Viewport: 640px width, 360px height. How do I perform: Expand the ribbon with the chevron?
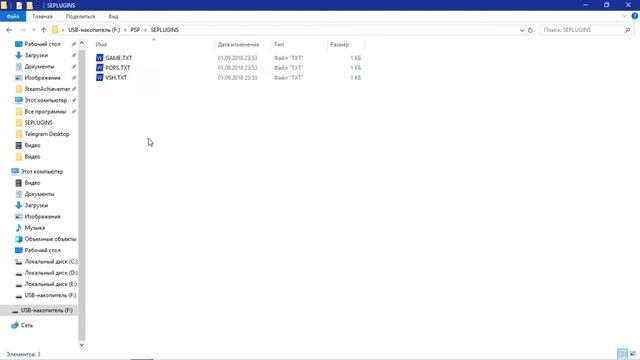tap(624, 16)
